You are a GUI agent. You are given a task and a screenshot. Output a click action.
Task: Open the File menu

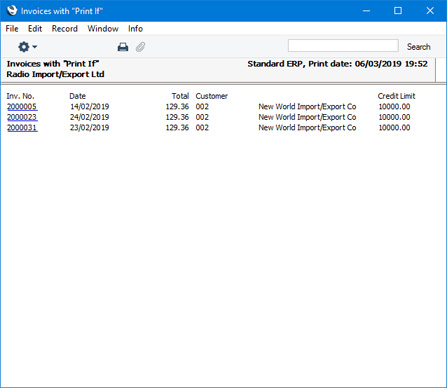[x=12, y=29]
